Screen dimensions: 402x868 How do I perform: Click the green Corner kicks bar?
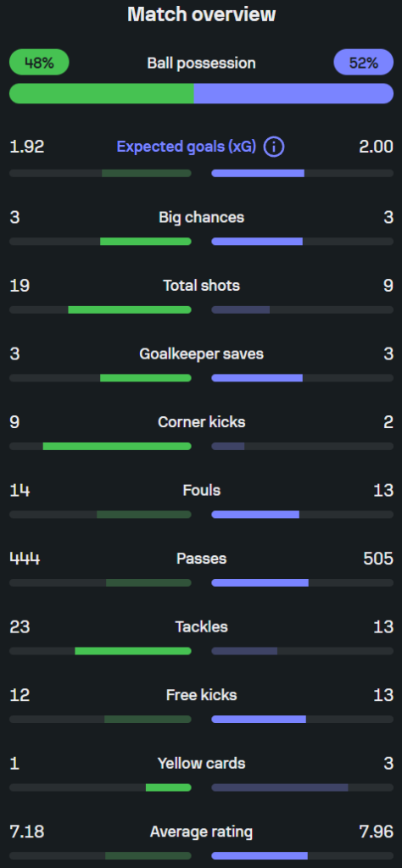(x=117, y=446)
